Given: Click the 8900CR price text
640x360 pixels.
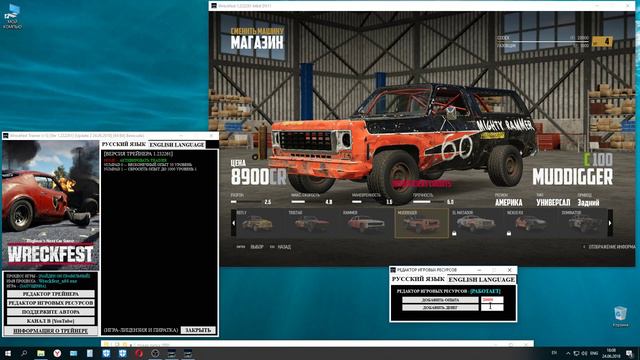Looking at the screenshot, I should (x=258, y=177).
